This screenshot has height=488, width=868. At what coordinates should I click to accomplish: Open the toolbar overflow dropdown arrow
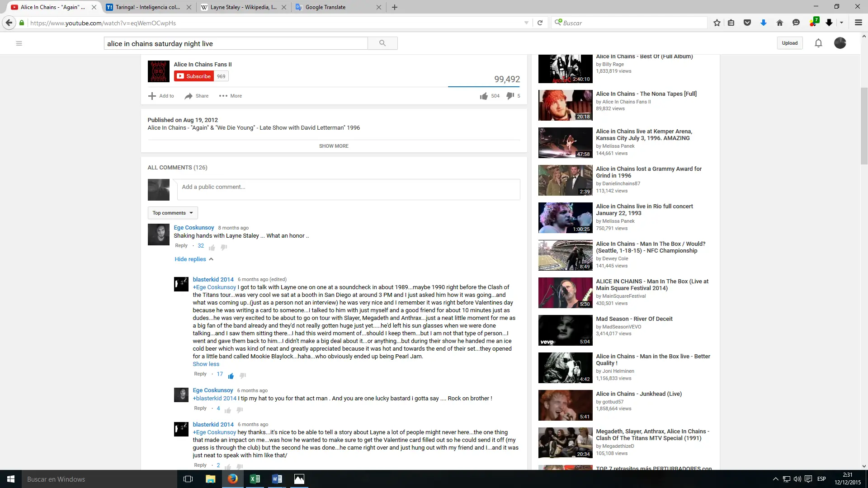[x=842, y=23]
